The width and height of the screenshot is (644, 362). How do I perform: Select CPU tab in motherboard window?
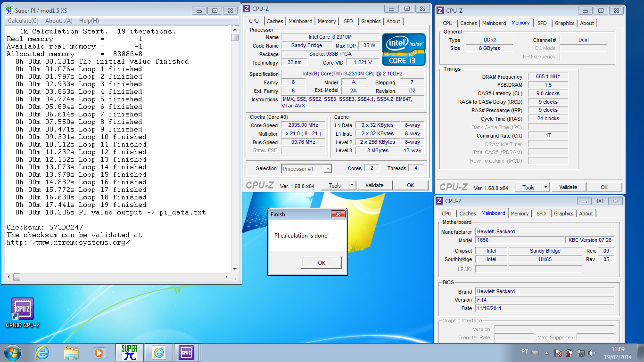click(x=447, y=214)
